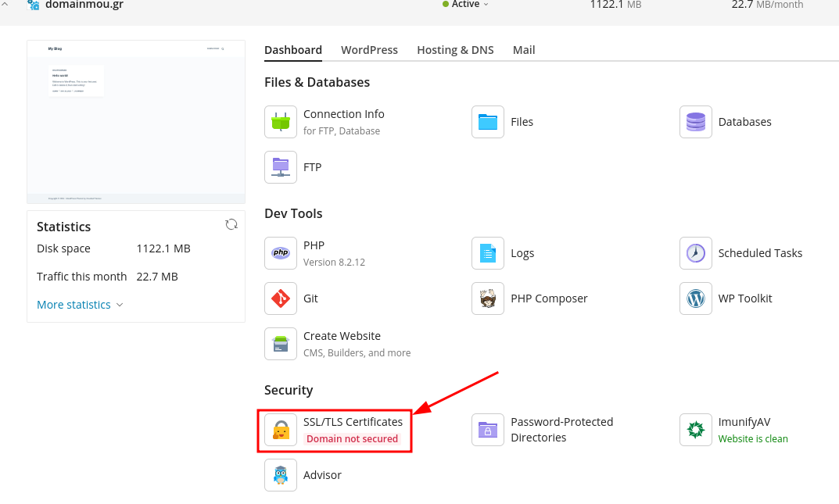Click the 22.7 MB/month header value
Screen dimensions: 839x504
coord(767,5)
